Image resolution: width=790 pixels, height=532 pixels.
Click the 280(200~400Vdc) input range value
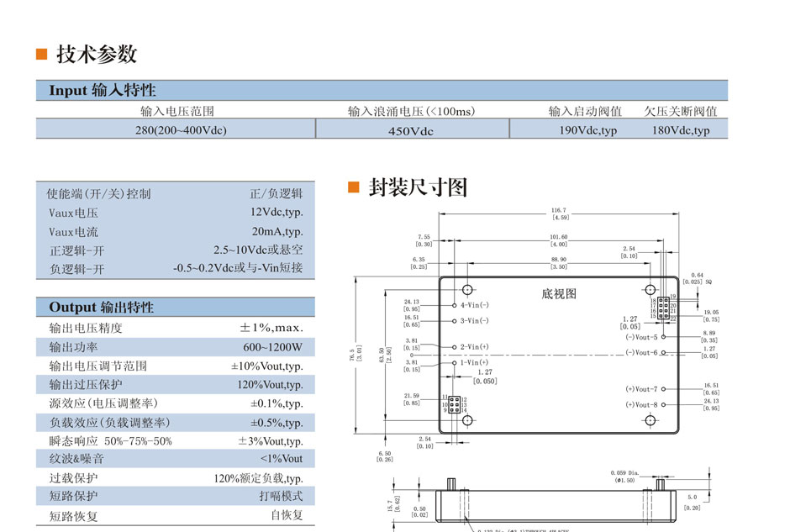coord(181,130)
